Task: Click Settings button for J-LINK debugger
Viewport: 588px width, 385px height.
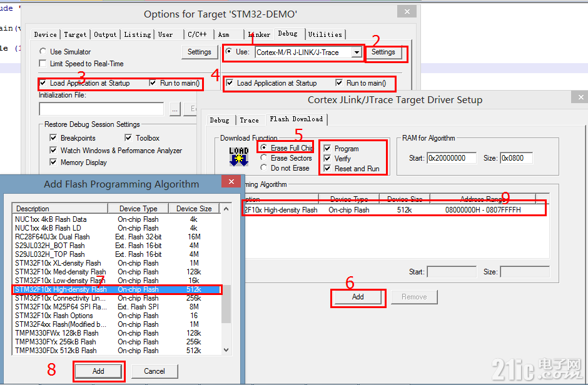Action: (383, 52)
